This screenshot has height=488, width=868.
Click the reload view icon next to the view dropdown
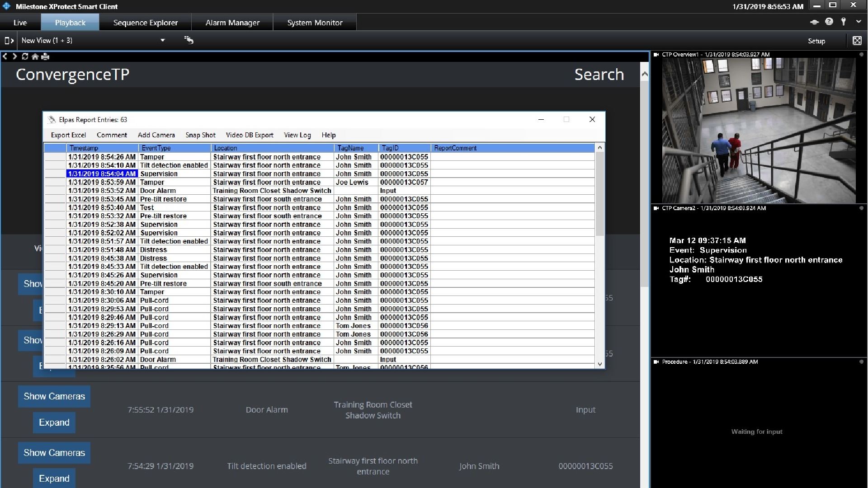point(189,40)
